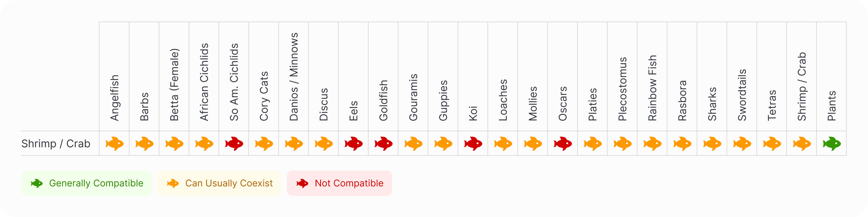The image size is (868, 217).
Task: Click the orange fish under Cory Cats
Action: tap(264, 143)
